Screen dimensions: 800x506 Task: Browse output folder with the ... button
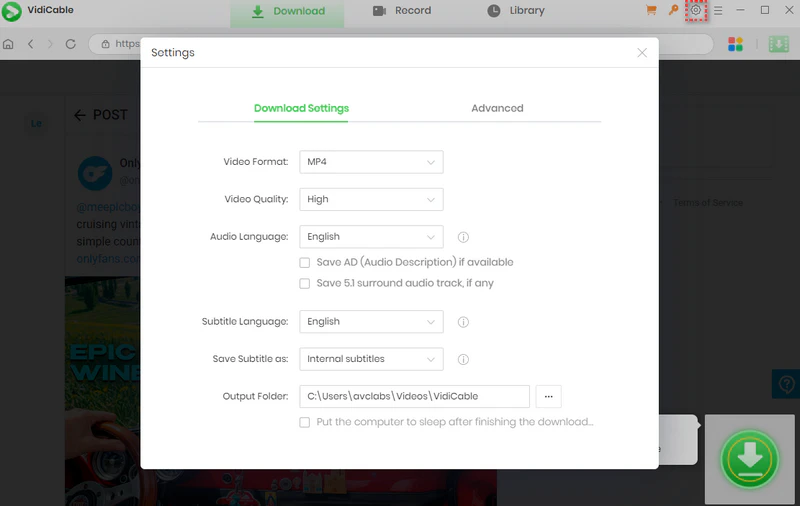pyautogui.click(x=548, y=396)
